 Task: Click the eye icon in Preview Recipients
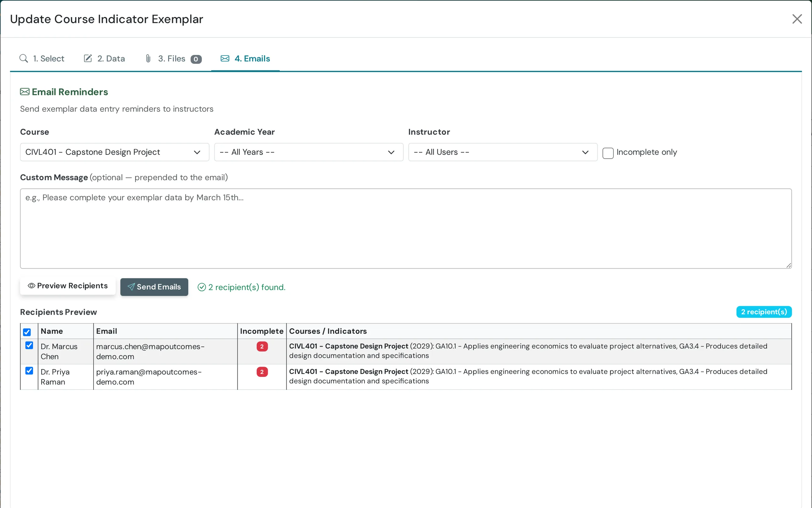click(31, 285)
